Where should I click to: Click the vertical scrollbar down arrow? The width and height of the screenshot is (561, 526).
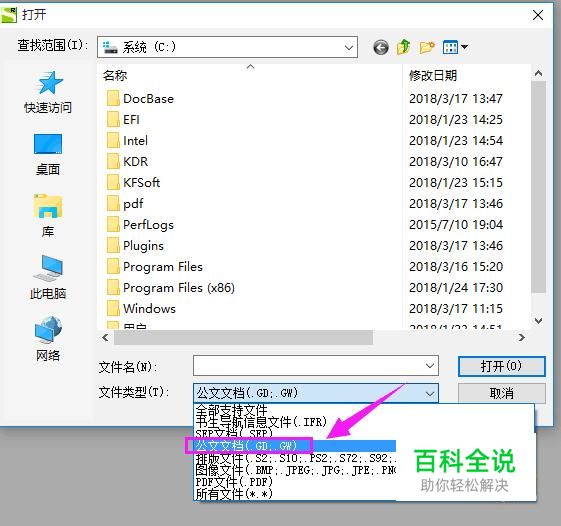tap(538, 321)
